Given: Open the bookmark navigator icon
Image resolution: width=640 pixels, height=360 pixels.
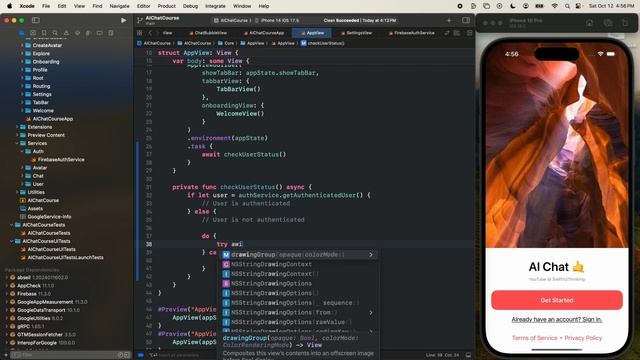Looking at the screenshot, I should [44, 33].
